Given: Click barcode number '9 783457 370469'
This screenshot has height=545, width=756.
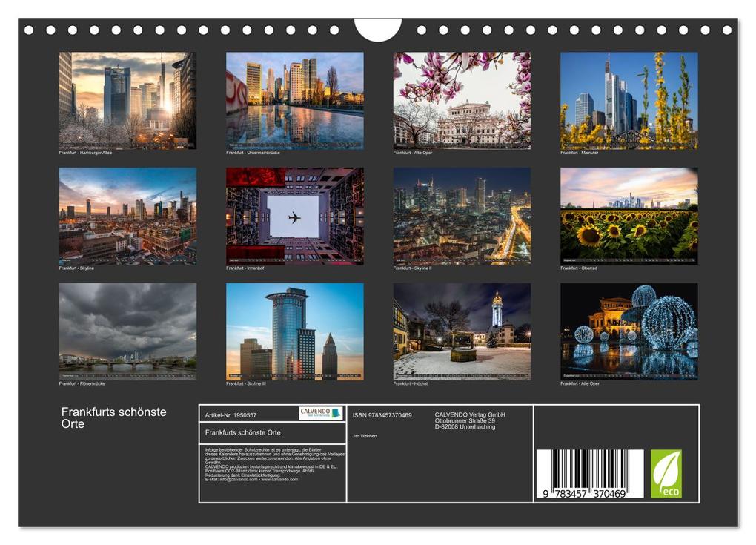Looking at the screenshot, I should pyautogui.click(x=584, y=493).
